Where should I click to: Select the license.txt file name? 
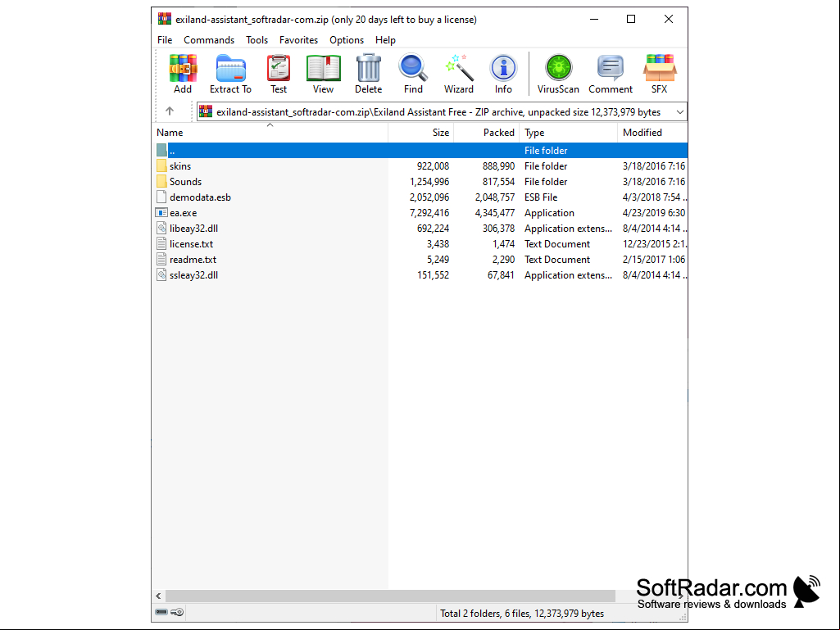(191, 244)
